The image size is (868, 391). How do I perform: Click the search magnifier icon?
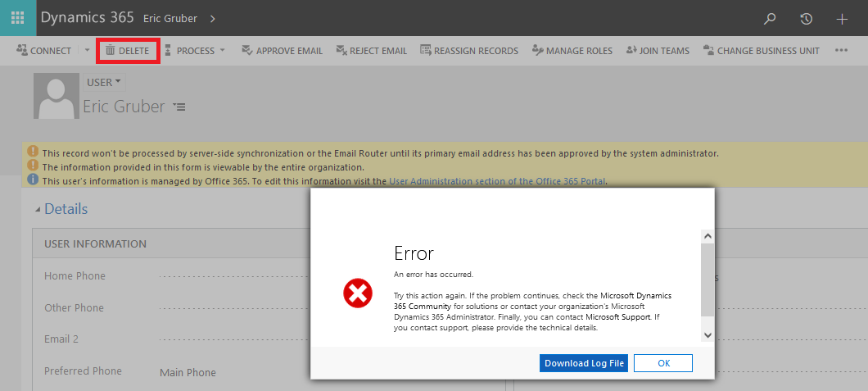tap(770, 18)
